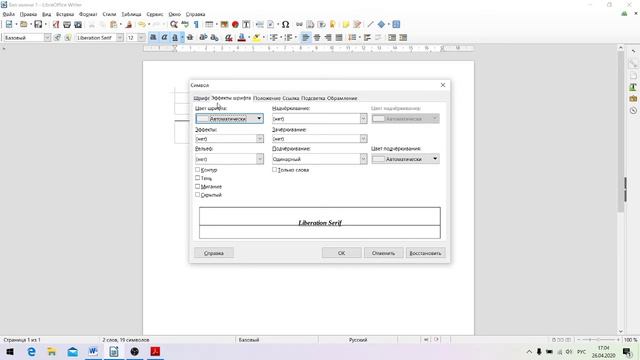Open the Цвет подчёркивания color dropdown
Image resolution: width=640 pixels, height=360 pixels.
point(405,159)
